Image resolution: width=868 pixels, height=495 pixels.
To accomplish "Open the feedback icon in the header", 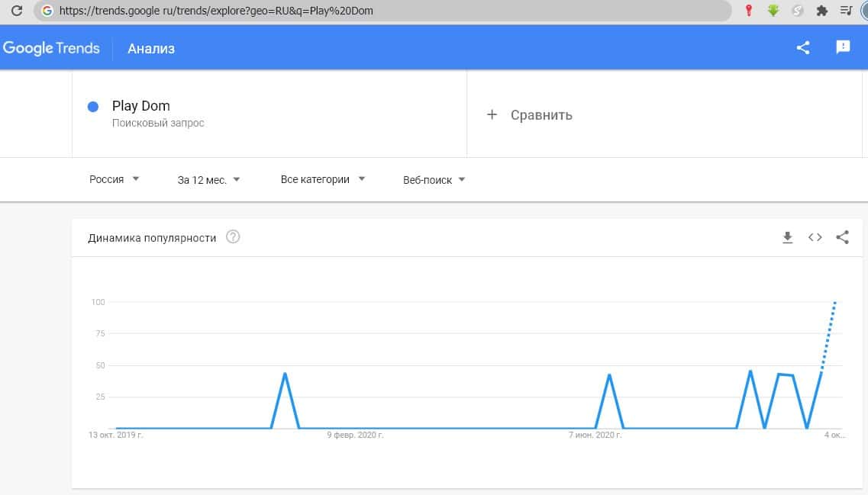I will pyautogui.click(x=843, y=47).
